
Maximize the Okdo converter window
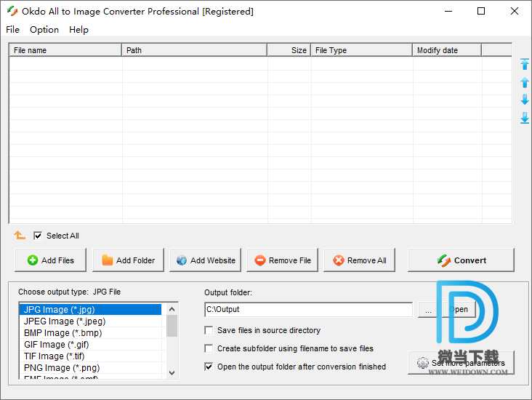point(481,11)
